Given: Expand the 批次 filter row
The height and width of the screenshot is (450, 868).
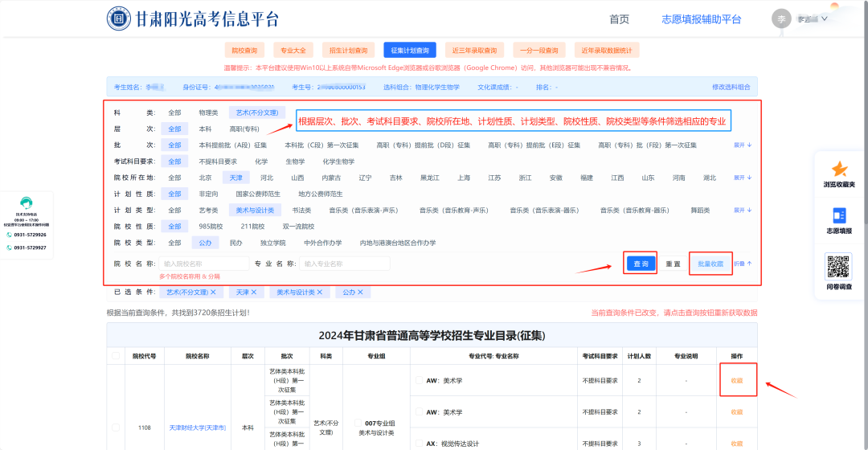Looking at the screenshot, I should 743,145.
